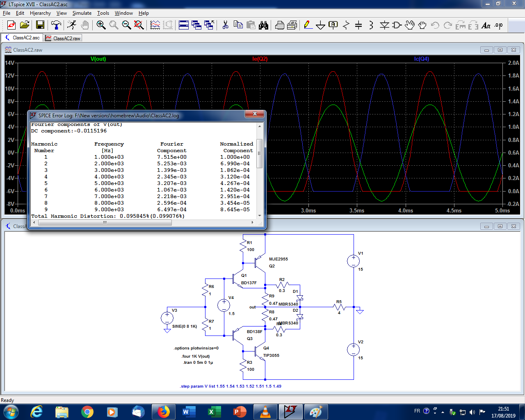Open the Edit menu

[x=20, y=13]
